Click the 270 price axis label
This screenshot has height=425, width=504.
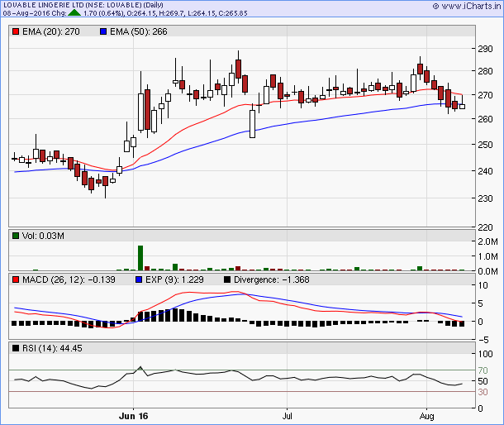485,95
